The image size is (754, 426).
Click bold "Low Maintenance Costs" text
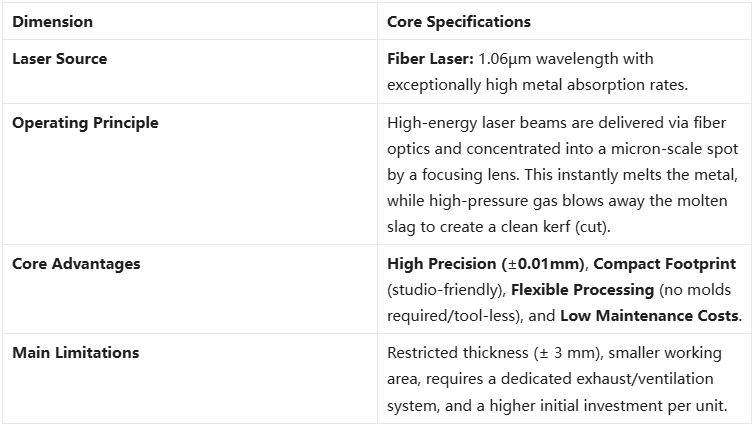pyautogui.click(x=650, y=316)
